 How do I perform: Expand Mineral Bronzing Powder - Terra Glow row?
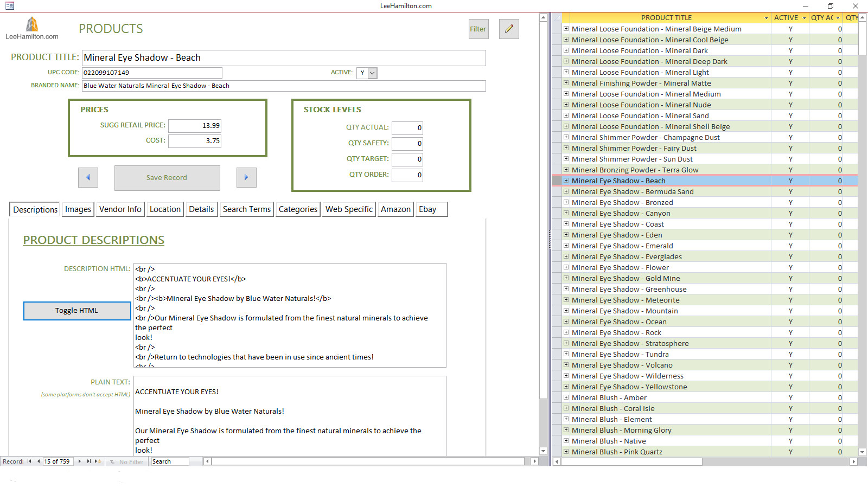[x=566, y=170]
